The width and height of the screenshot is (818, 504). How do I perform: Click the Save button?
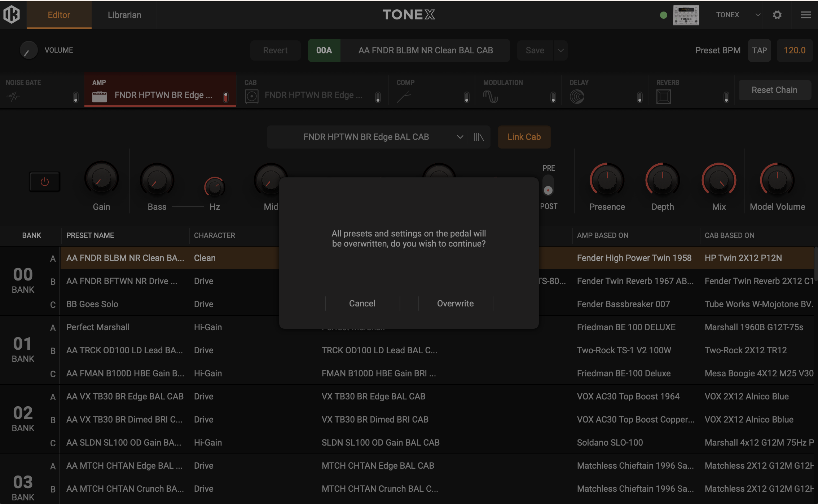tap(535, 50)
